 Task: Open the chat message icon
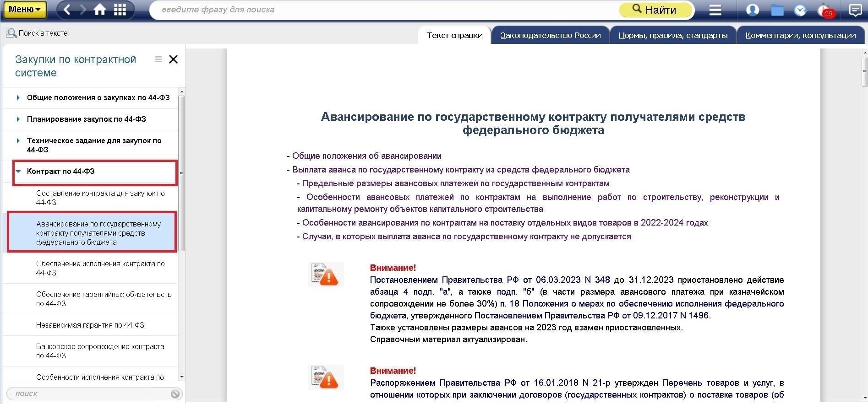point(855,10)
